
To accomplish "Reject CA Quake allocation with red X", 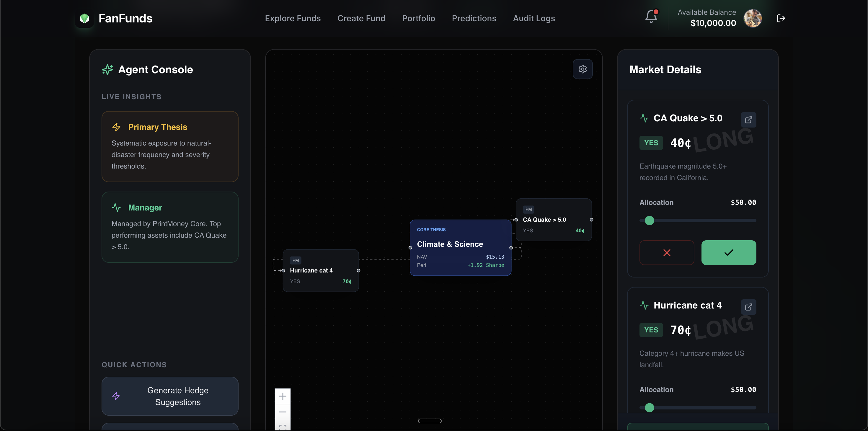I will click(667, 252).
